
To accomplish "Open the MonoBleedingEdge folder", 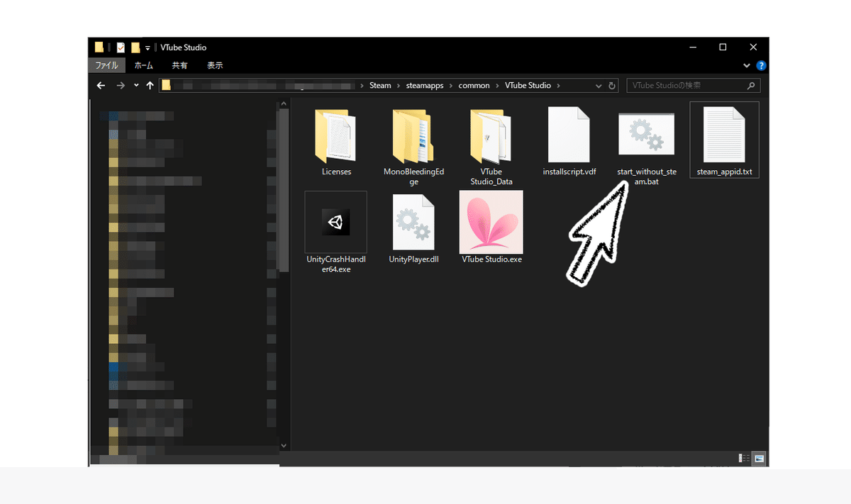I will coord(414,136).
